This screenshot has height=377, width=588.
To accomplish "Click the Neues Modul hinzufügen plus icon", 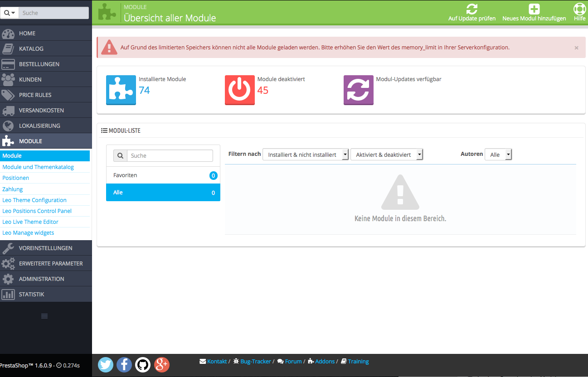I will [x=534, y=9].
